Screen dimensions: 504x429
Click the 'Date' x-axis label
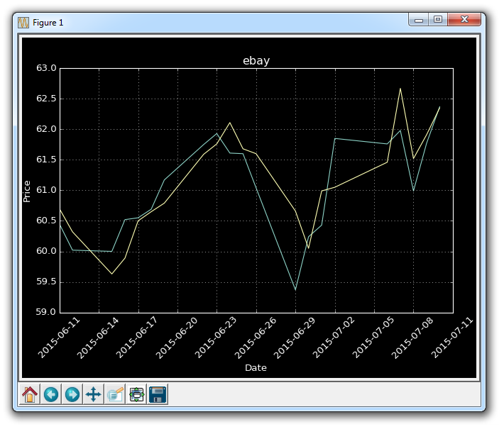tap(256, 368)
